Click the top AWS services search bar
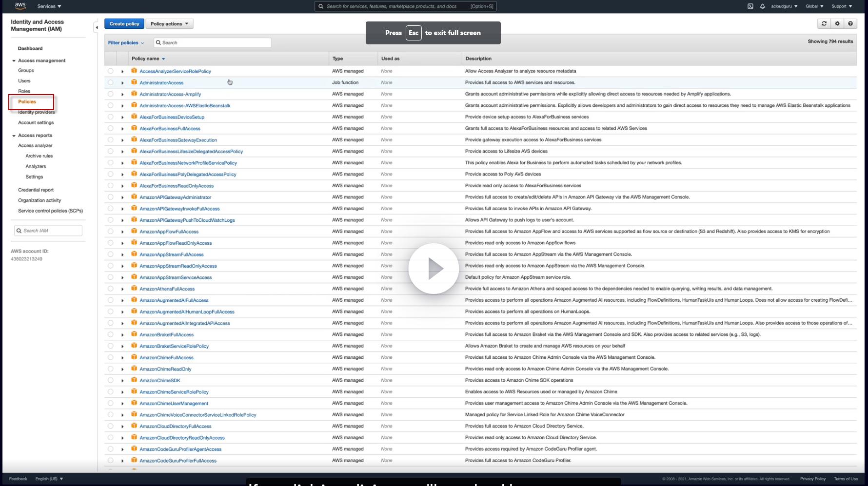 tap(406, 6)
